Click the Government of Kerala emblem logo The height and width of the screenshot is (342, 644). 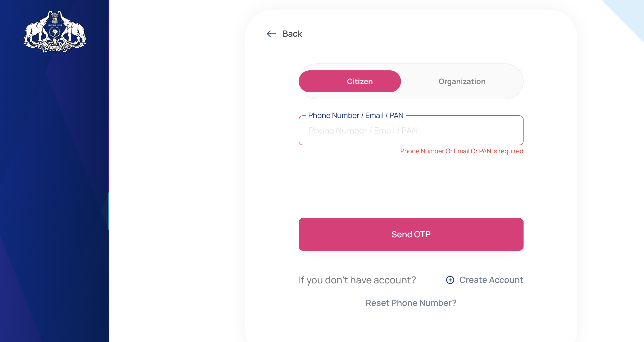pos(55,32)
